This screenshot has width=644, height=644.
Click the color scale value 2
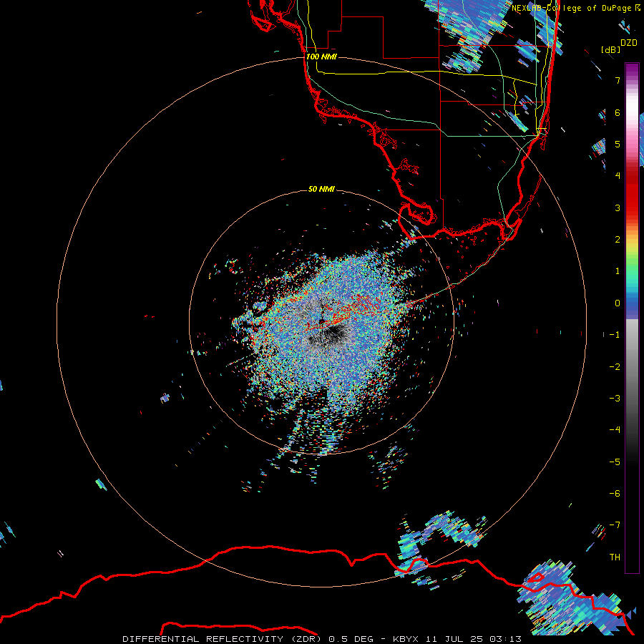618,240
